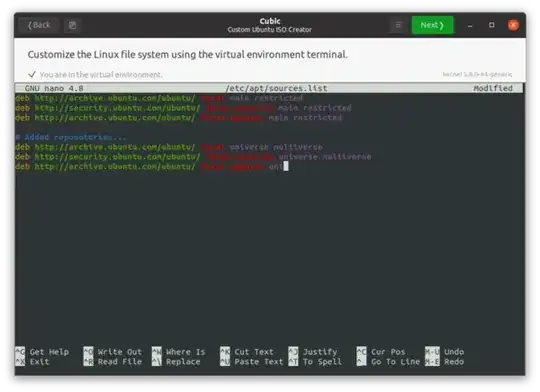540x392 pixels.
Task: Click the '^R Read File' shortcut
Action: (x=113, y=362)
